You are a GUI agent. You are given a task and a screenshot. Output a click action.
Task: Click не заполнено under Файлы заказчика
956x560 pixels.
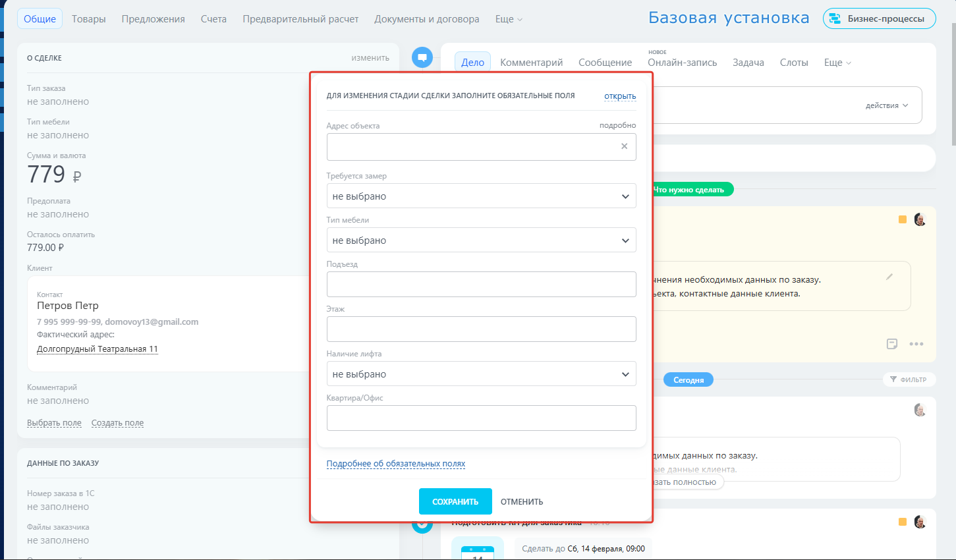pyautogui.click(x=58, y=540)
